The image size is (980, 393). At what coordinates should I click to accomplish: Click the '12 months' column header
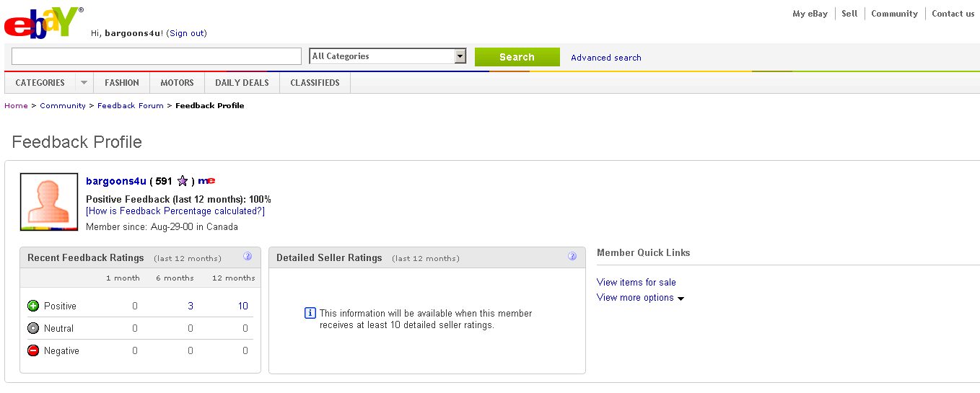pyautogui.click(x=233, y=278)
